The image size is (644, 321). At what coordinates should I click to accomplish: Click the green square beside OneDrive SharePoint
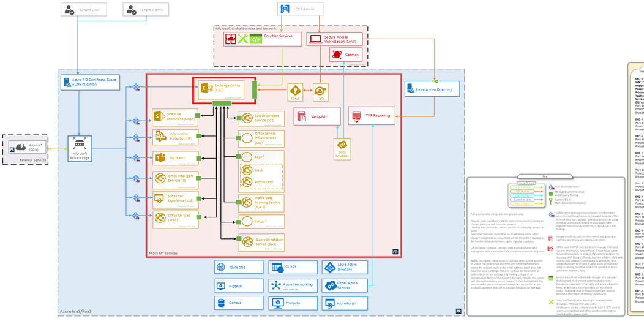click(x=198, y=116)
